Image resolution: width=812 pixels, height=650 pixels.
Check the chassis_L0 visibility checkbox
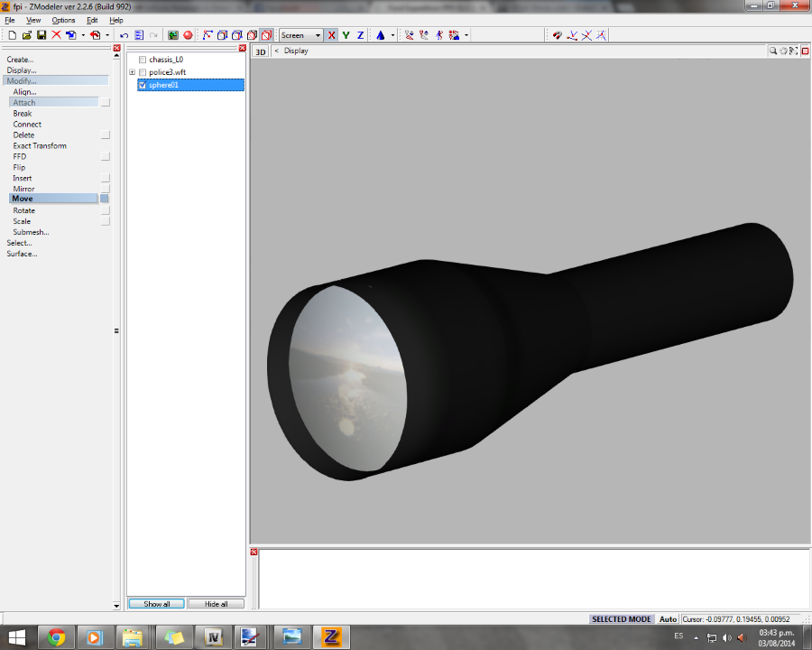[x=143, y=60]
